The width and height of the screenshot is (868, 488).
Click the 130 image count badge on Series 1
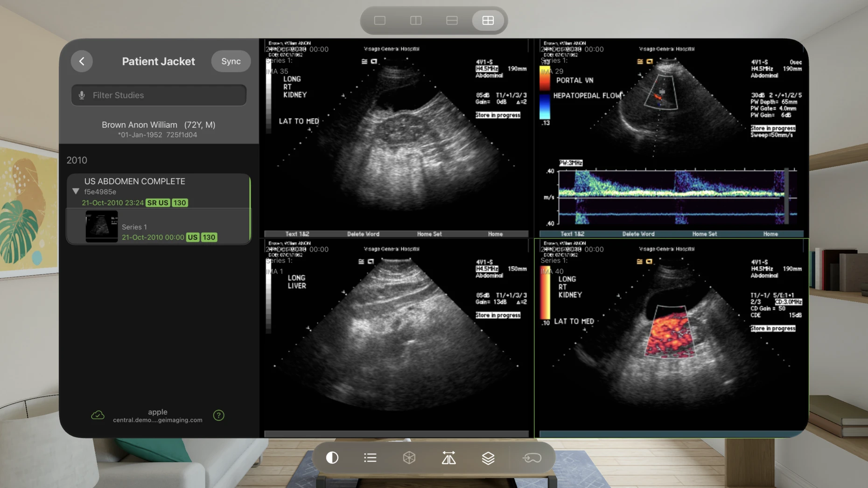[x=209, y=237]
